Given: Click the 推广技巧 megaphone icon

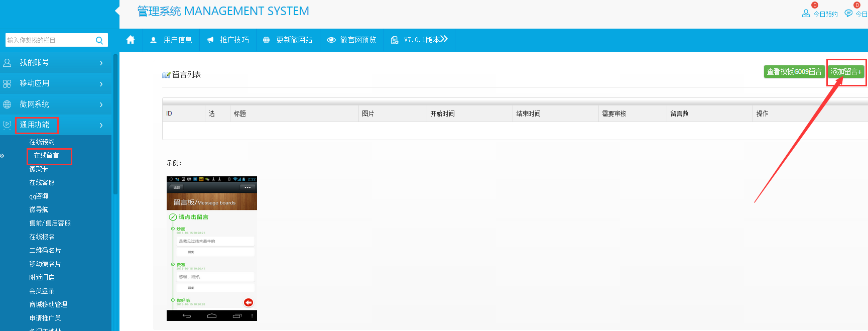Looking at the screenshot, I should 210,40.
